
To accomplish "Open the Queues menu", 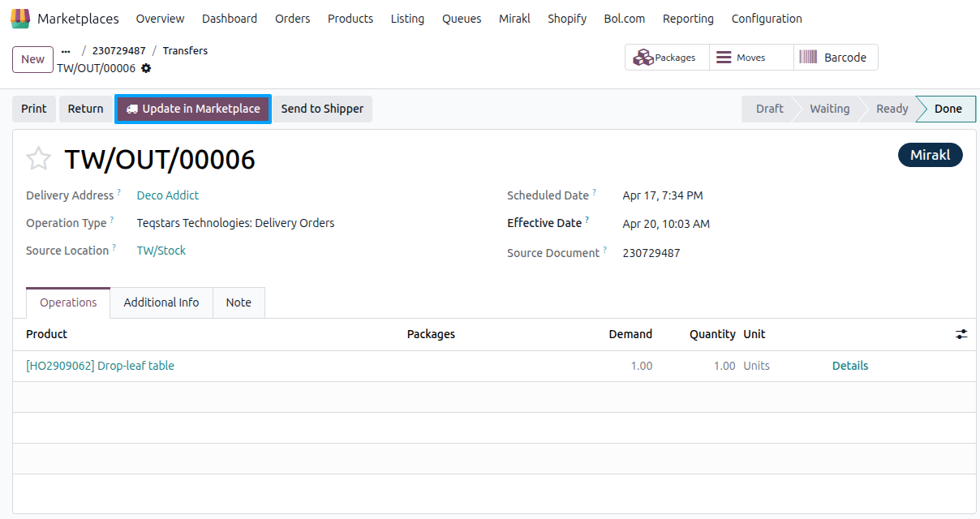I will (462, 18).
